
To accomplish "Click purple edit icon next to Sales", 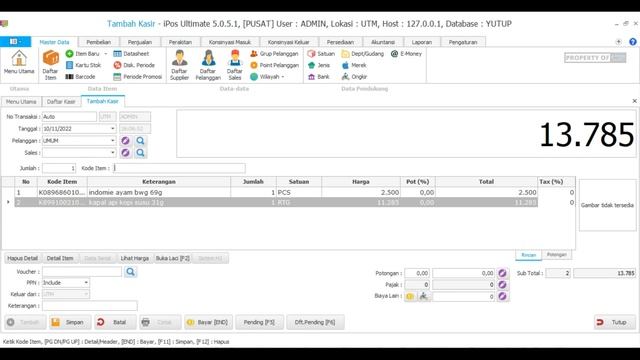I will pyautogui.click(x=125, y=153).
